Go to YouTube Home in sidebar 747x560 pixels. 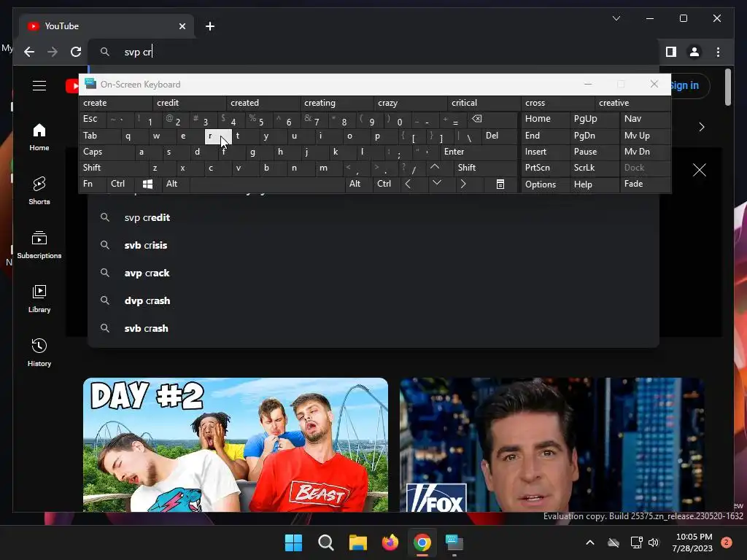point(39,137)
